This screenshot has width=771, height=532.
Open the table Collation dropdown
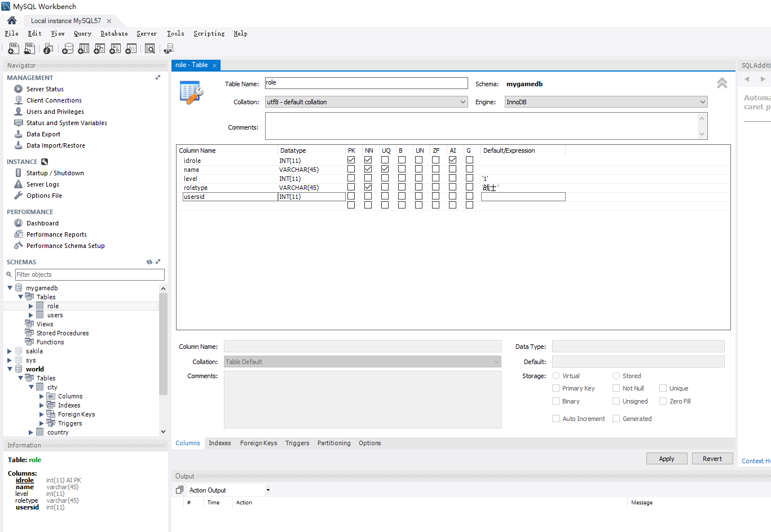(366, 102)
